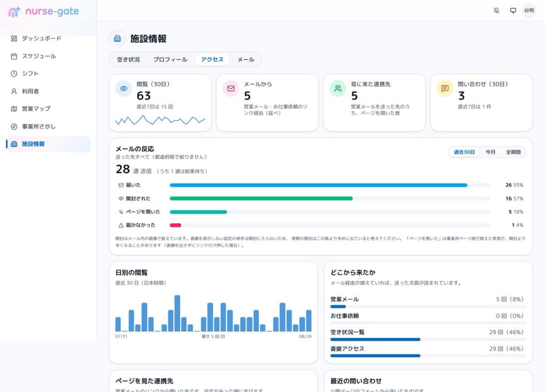Select the 過去30日 period option

464,152
